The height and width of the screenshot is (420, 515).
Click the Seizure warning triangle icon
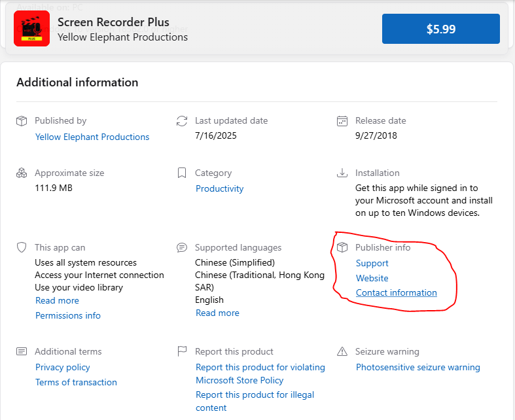(342, 351)
